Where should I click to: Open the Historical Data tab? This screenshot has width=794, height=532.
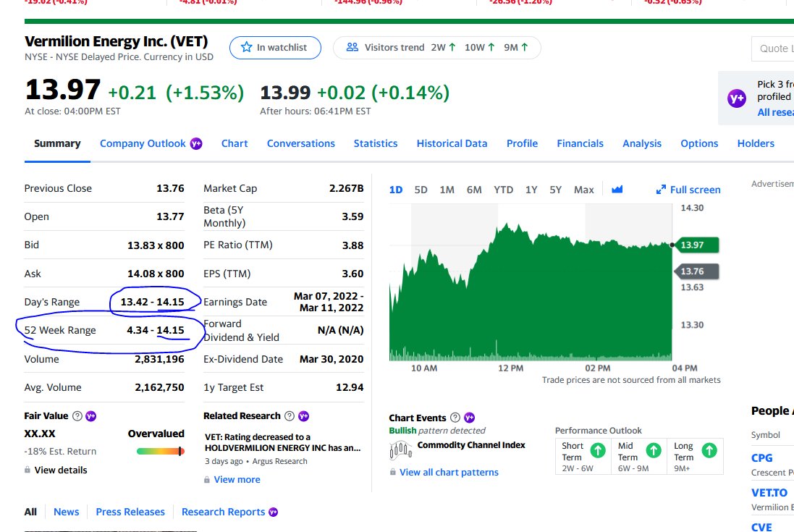click(452, 144)
